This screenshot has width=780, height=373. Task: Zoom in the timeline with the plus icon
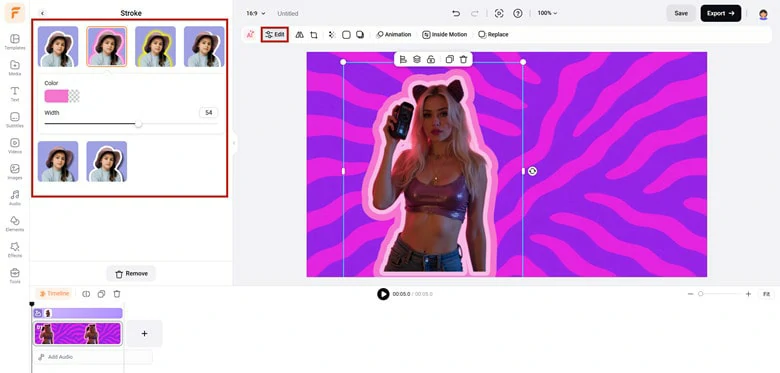(748, 294)
